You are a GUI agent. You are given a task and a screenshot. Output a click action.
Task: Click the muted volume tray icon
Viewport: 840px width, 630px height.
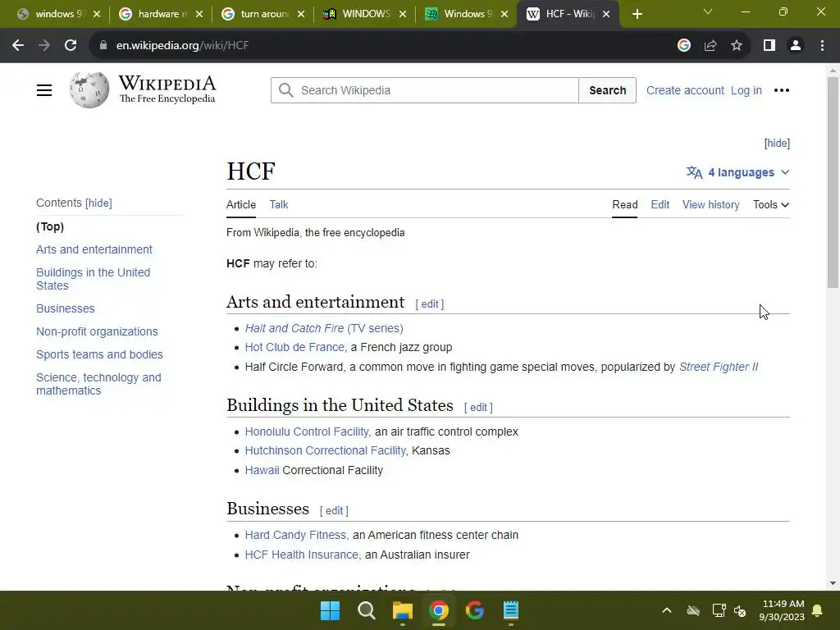coord(740,610)
